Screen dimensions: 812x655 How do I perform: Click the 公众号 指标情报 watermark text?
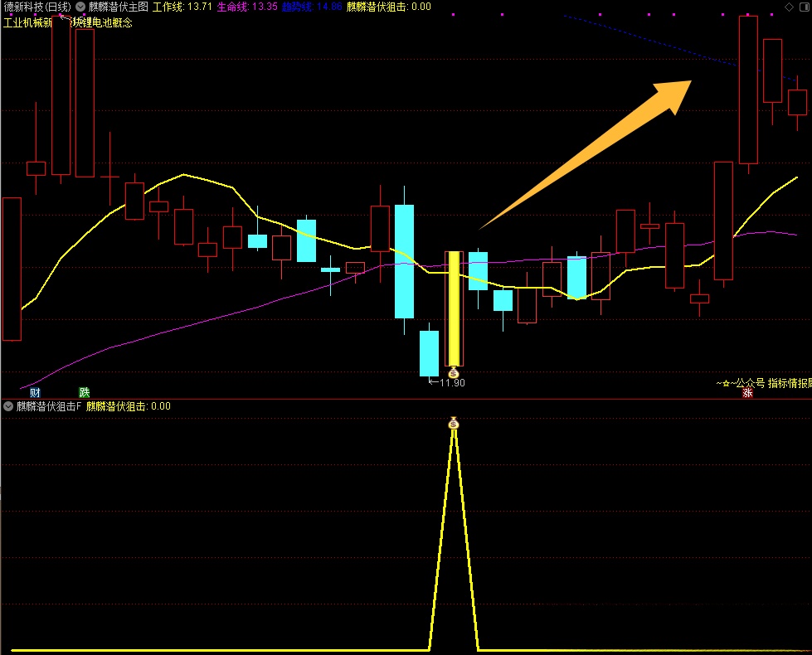tap(766, 383)
